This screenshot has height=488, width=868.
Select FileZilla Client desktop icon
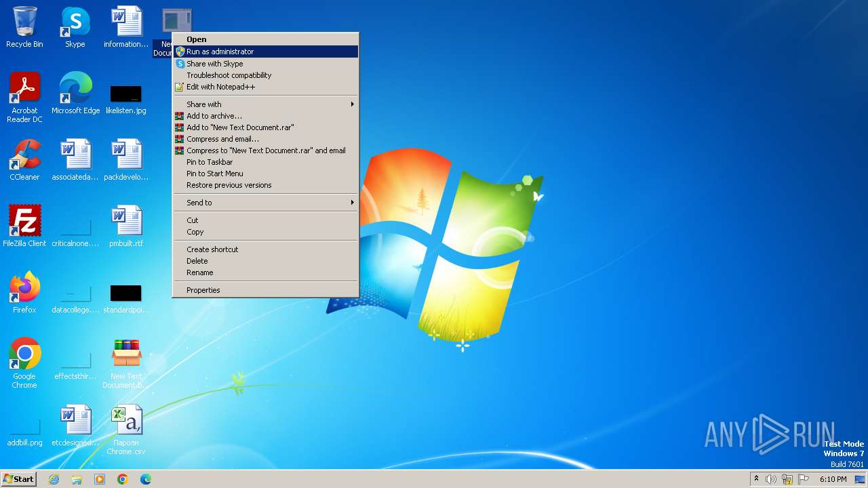(24, 226)
